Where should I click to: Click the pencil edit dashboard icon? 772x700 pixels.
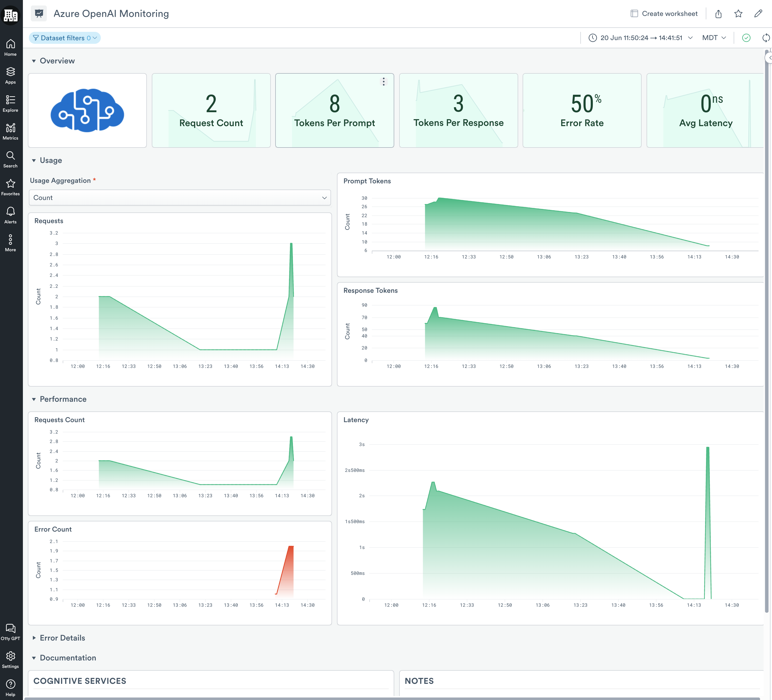[x=758, y=14]
